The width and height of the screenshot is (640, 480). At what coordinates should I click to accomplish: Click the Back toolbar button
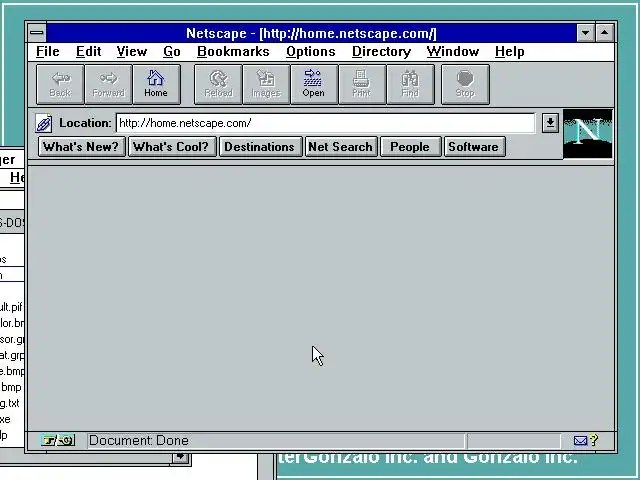(60, 84)
